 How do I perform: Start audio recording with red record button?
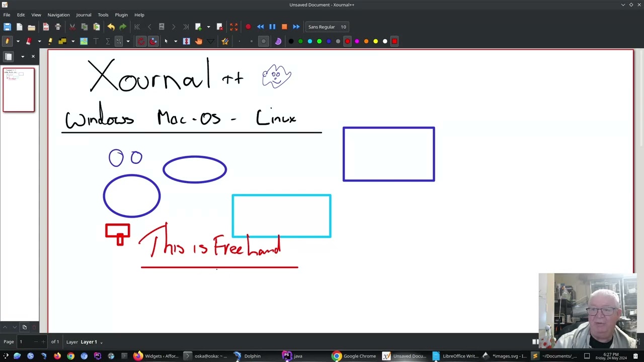pos(248,27)
